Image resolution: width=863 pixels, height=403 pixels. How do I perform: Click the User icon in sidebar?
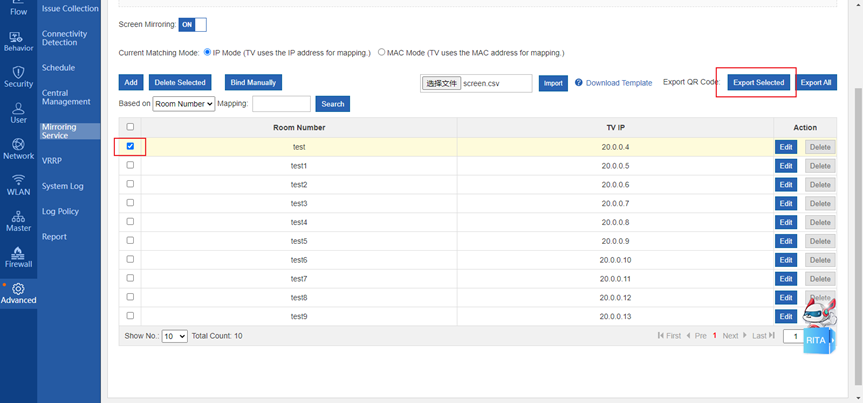[18, 108]
